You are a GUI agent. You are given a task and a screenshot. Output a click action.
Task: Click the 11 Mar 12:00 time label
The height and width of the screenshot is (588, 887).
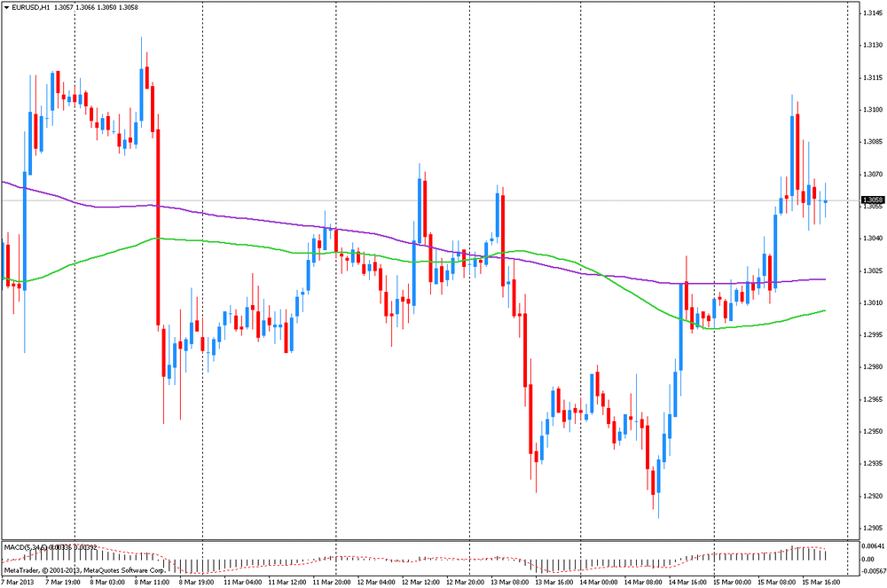(x=287, y=582)
